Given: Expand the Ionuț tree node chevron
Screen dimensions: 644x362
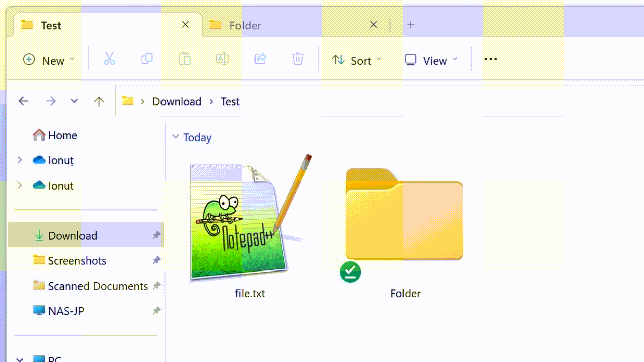Looking at the screenshot, I should (20, 160).
